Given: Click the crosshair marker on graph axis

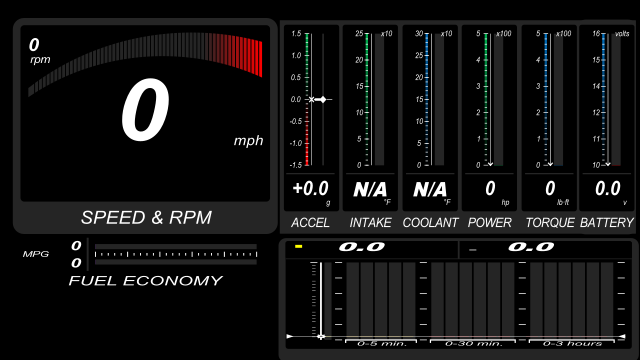Looking at the screenshot, I should click(x=321, y=337).
